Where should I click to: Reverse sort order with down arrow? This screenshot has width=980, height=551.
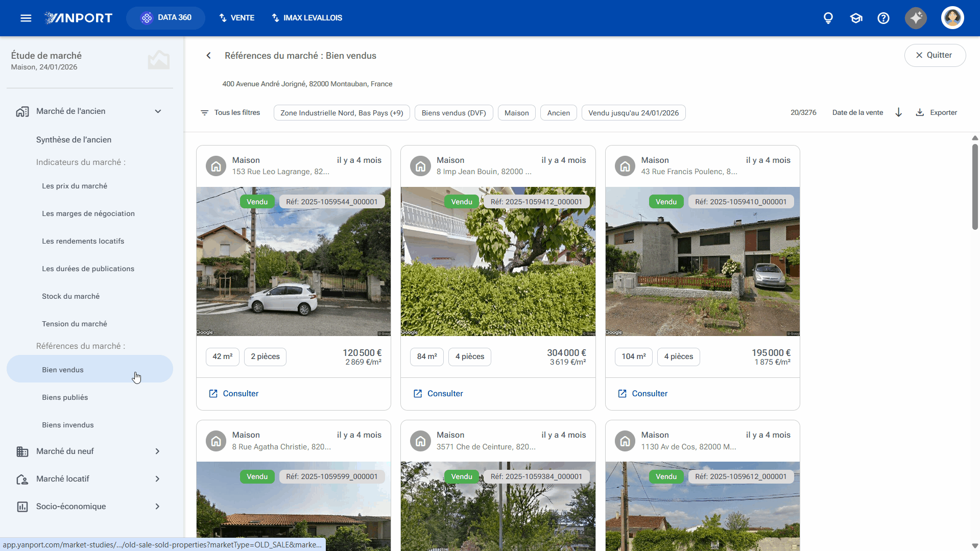[x=899, y=112]
